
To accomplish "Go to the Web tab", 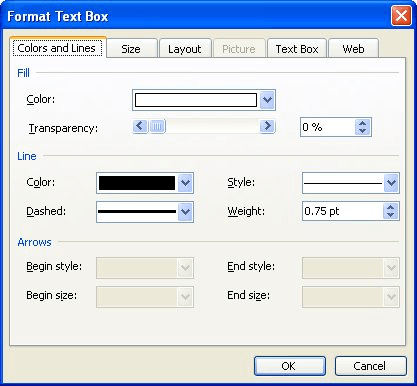I will coord(353,49).
